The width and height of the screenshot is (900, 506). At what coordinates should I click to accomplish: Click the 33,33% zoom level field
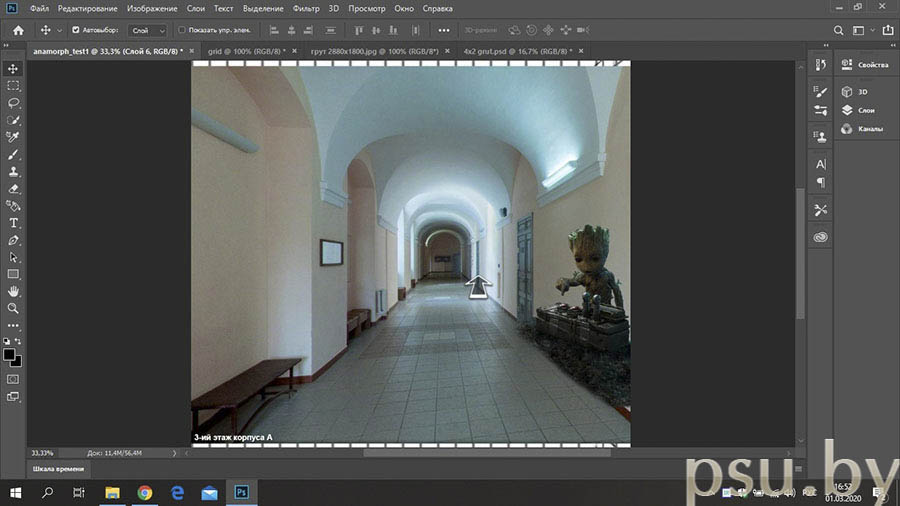point(42,453)
